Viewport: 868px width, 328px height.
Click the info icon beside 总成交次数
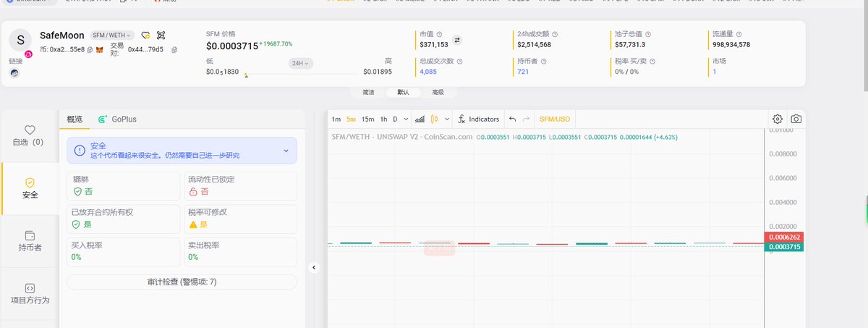click(x=459, y=62)
